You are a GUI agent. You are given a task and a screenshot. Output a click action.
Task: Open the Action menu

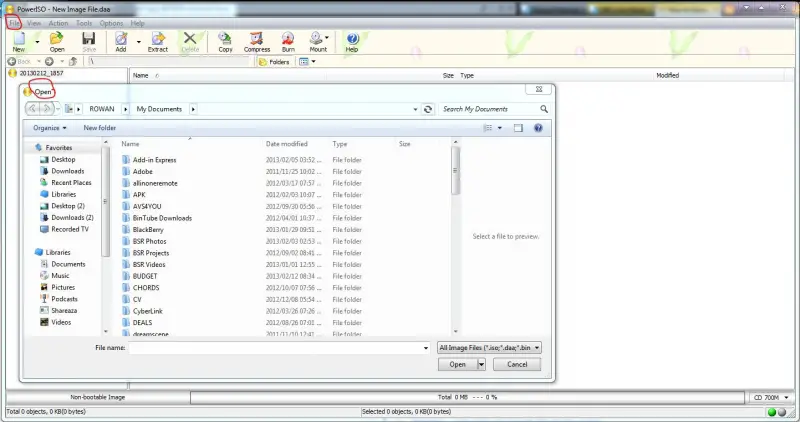[58, 23]
